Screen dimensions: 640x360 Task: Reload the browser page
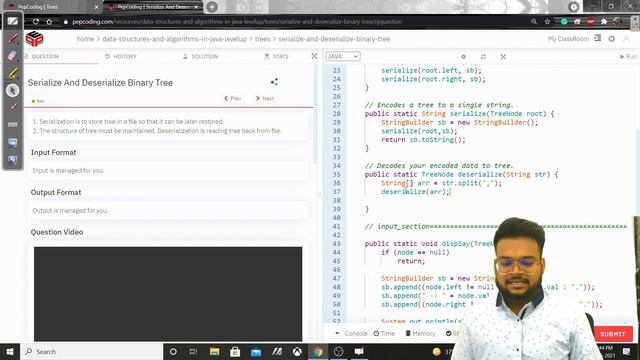36,22
